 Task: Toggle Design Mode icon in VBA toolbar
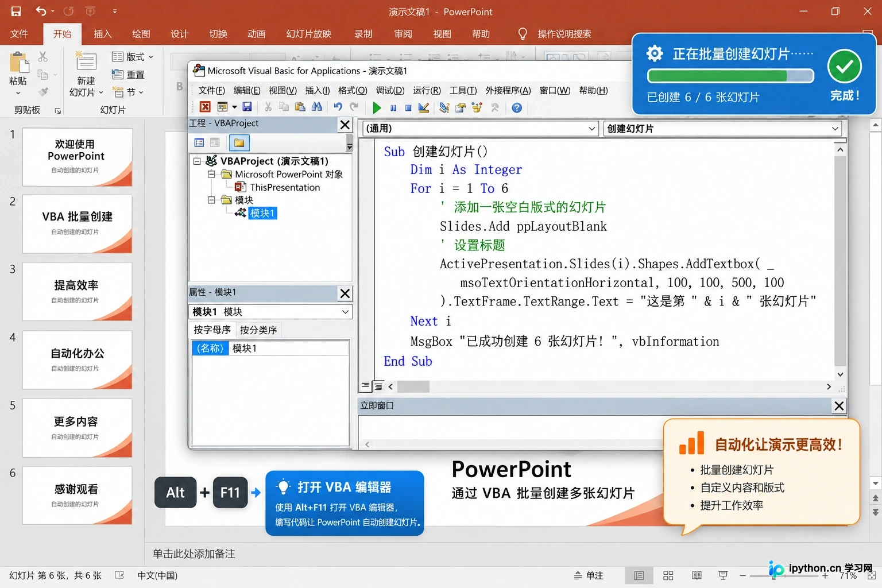tap(424, 107)
